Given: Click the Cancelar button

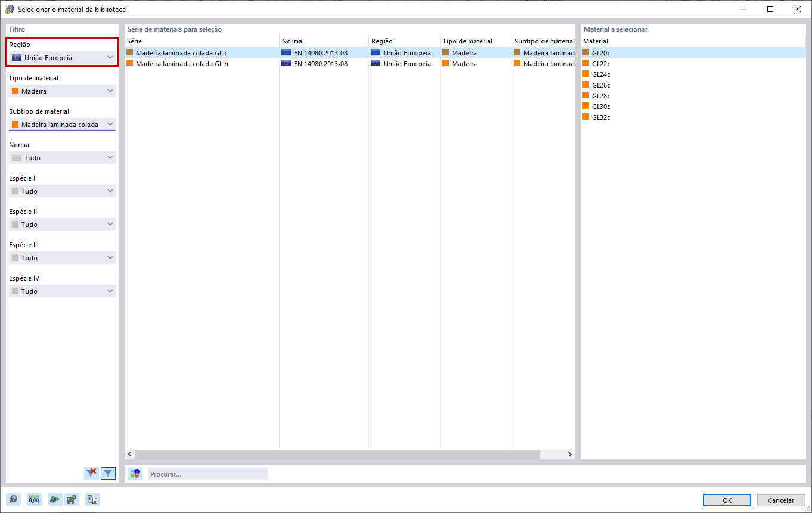Looking at the screenshot, I should [x=781, y=500].
